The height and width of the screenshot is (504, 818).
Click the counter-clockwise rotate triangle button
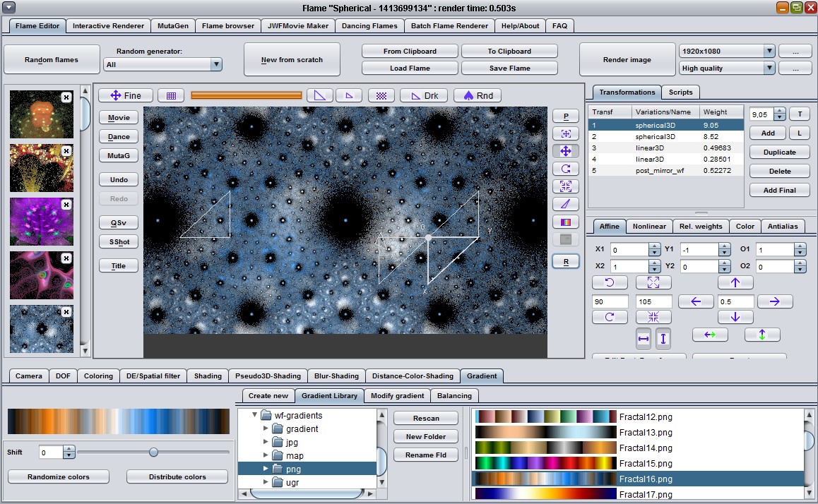(610, 282)
